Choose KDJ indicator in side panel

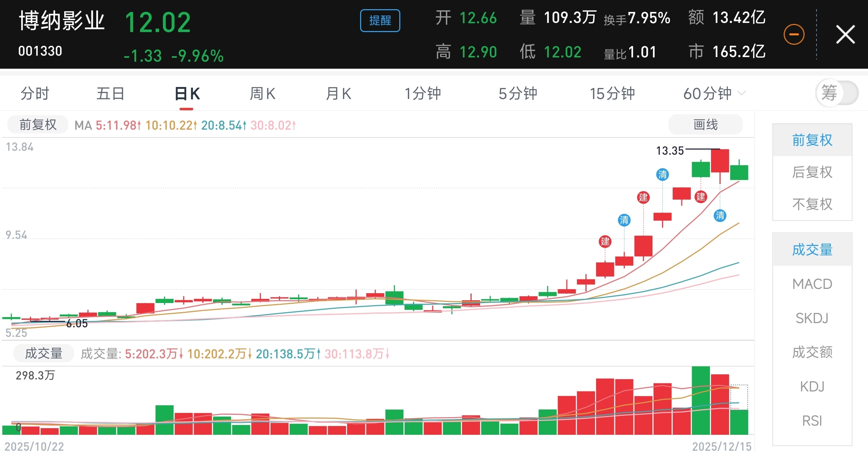(x=812, y=387)
